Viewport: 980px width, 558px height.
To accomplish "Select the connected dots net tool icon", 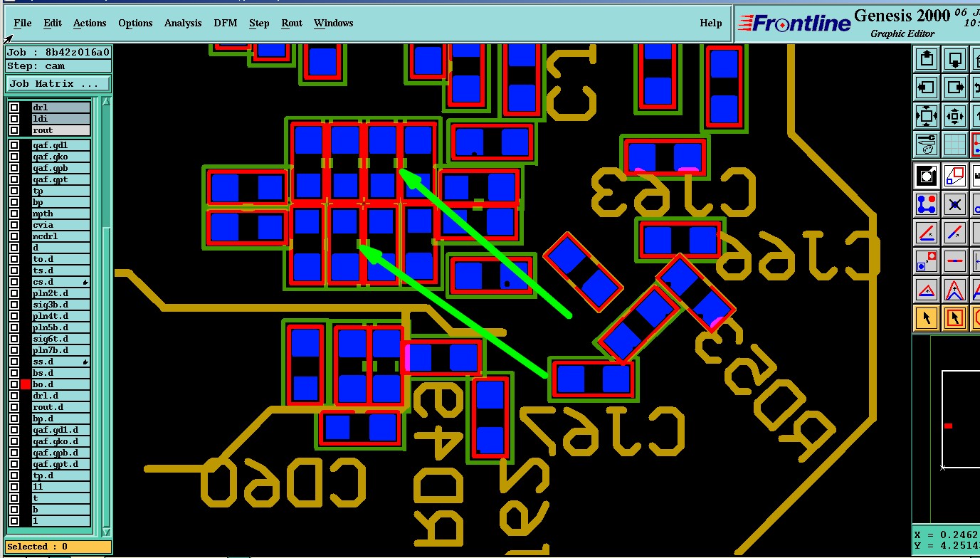I will 927,204.
